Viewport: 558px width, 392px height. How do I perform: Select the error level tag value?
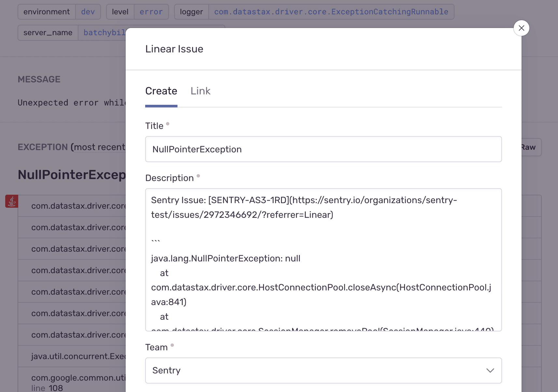[x=151, y=12]
